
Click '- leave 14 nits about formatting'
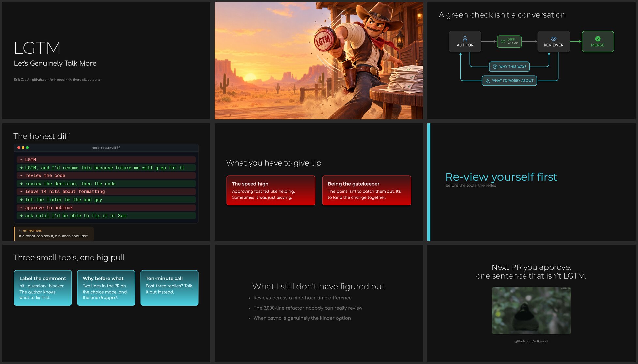(x=106, y=191)
